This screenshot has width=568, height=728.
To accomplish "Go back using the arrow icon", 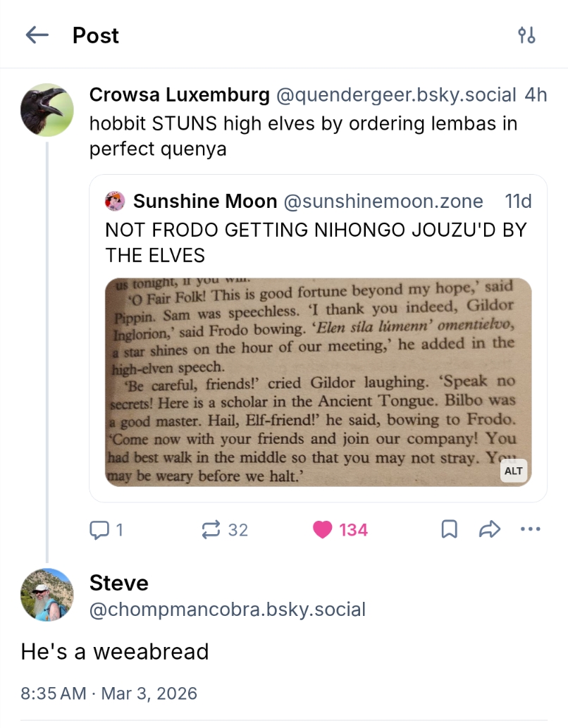I will tap(37, 35).
